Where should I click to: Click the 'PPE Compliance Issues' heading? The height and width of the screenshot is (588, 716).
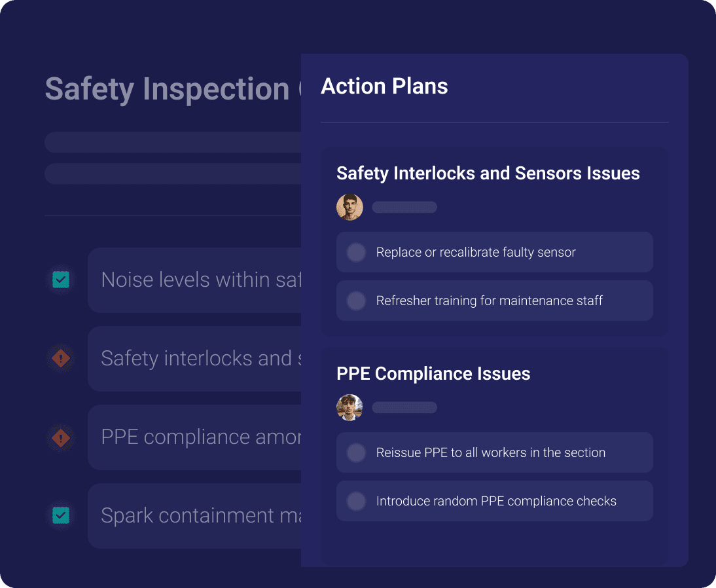pos(433,374)
